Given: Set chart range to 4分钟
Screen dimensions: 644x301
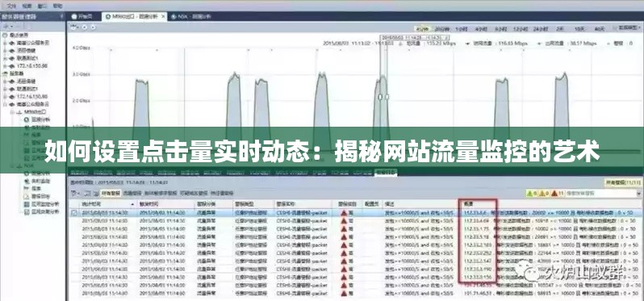Looking at the screenshot, I should [422, 29].
